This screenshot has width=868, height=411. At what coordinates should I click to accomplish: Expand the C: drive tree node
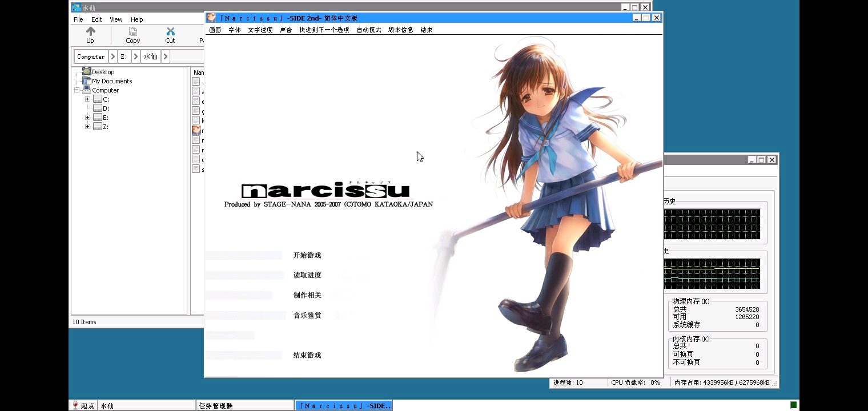(88, 99)
